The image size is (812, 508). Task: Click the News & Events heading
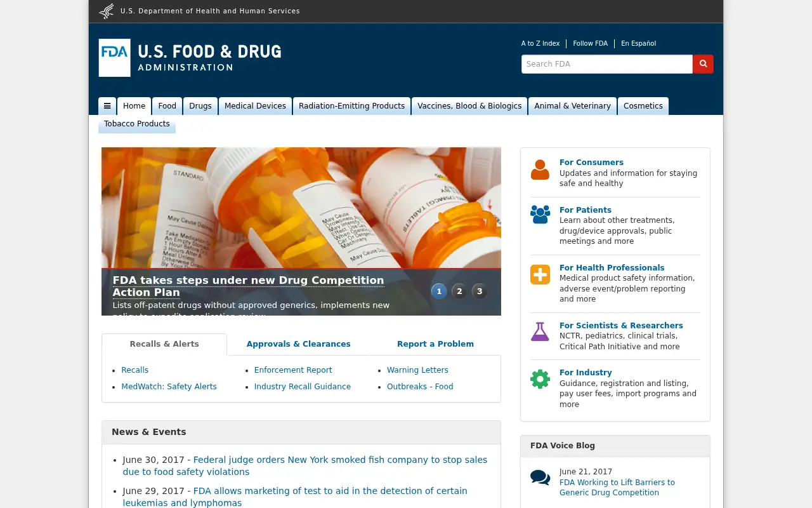pos(149,432)
